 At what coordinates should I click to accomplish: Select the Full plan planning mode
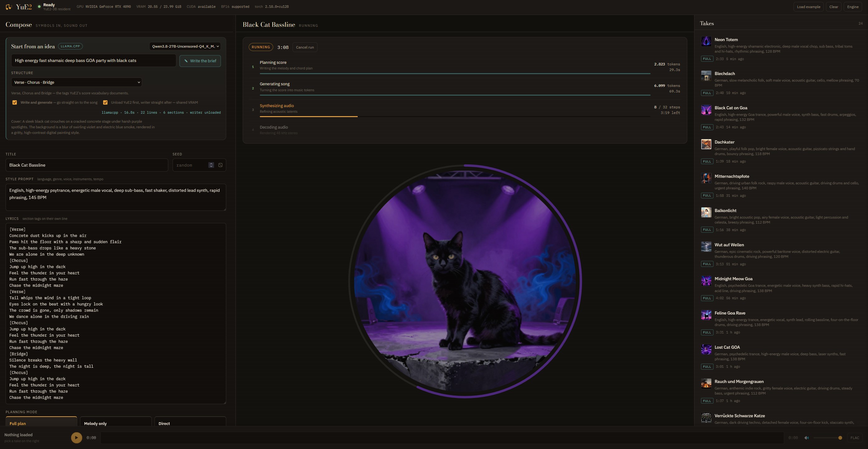coord(41,421)
